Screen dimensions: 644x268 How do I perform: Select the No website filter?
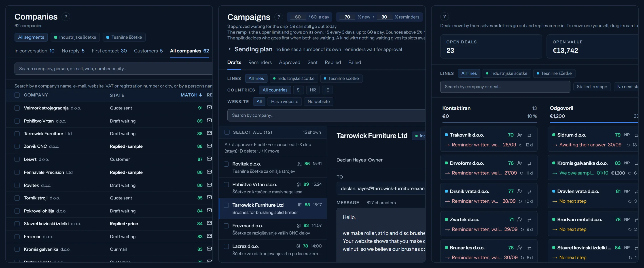(318, 101)
